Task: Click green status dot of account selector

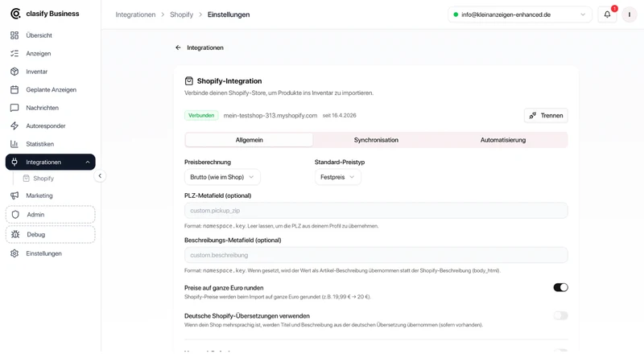Action: click(x=456, y=14)
